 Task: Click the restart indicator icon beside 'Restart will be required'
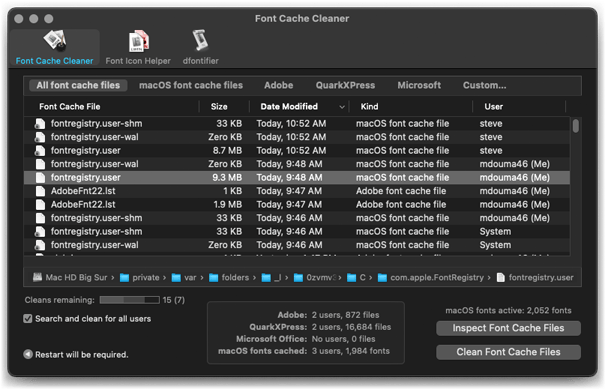pyautogui.click(x=28, y=354)
